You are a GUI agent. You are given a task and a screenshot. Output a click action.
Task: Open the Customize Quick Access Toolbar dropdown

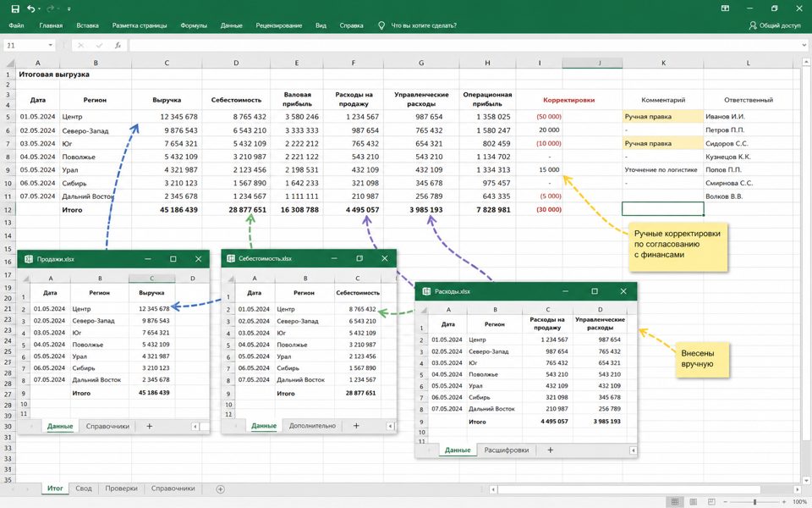(x=69, y=9)
